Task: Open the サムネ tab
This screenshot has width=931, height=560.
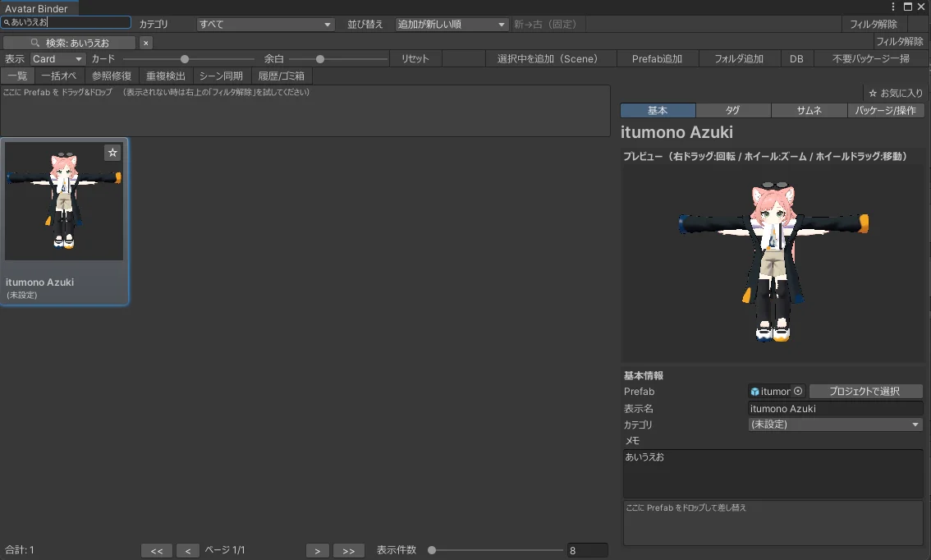Action: tap(809, 109)
